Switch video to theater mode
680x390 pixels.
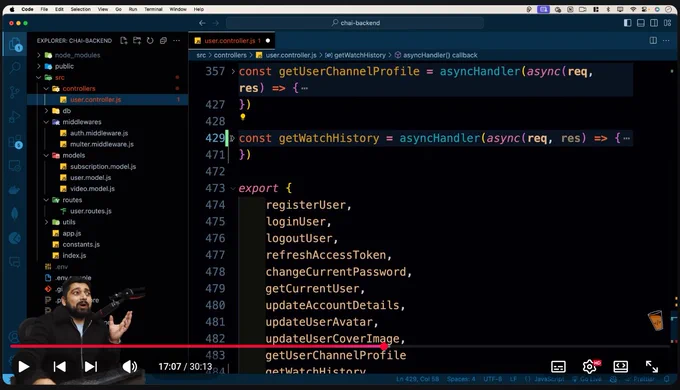pos(621,367)
